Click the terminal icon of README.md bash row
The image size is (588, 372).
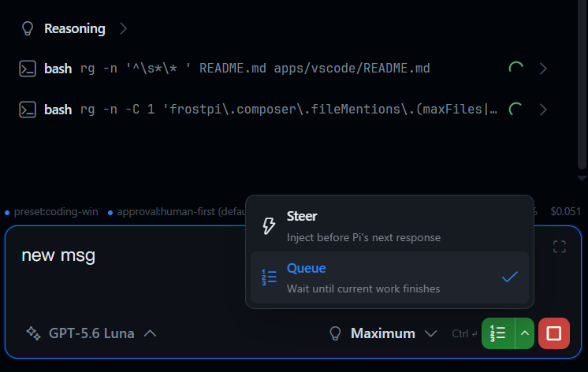28,69
